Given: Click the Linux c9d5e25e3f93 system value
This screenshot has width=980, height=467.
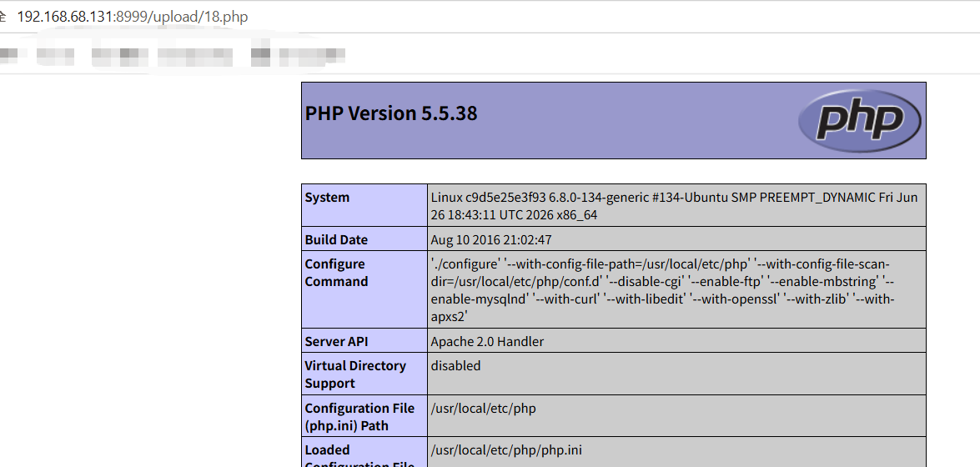Looking at the screenshot, I should (x=675, y=206).
